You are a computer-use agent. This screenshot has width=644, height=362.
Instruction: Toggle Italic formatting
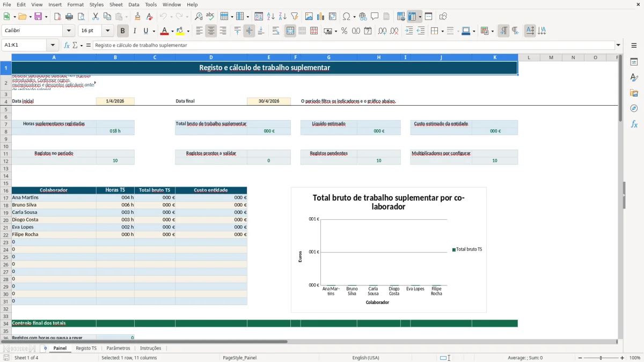[134, 31]
